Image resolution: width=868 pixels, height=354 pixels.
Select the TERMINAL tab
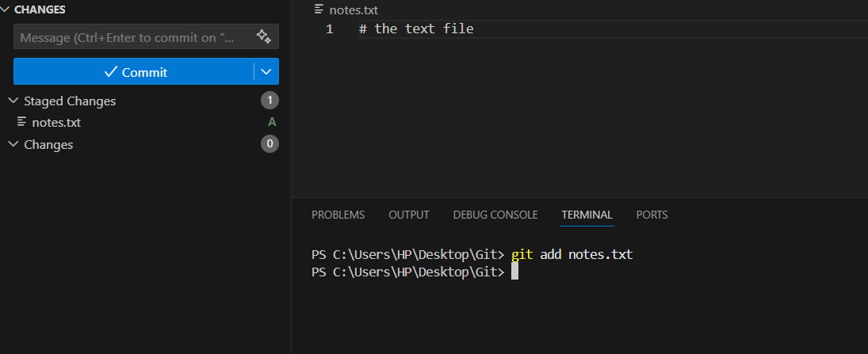(587, 215)
